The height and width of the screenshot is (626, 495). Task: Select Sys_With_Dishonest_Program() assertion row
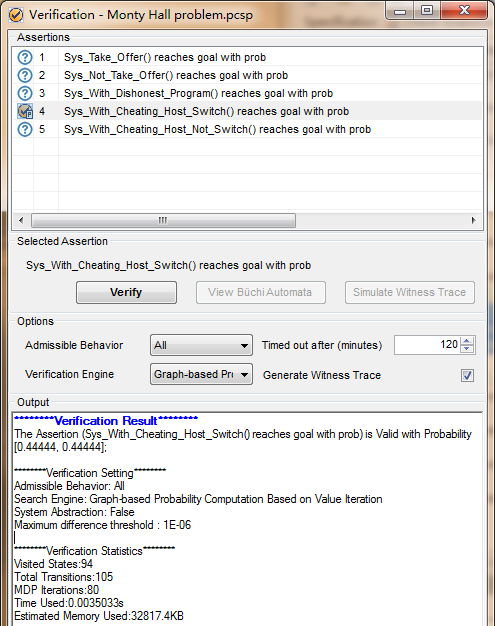pos(248,93)
